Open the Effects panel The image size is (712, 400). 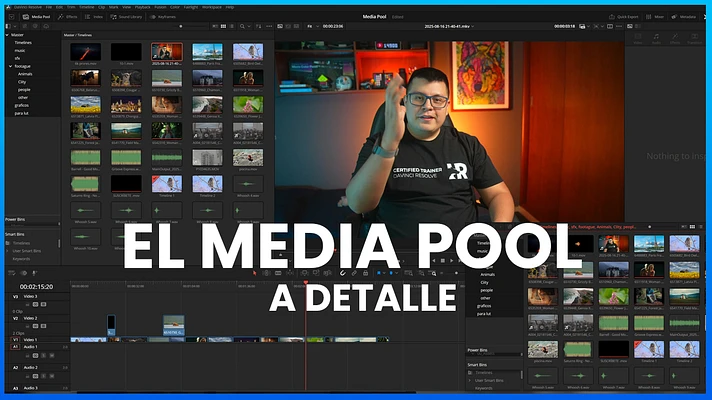tap(68, 17)
